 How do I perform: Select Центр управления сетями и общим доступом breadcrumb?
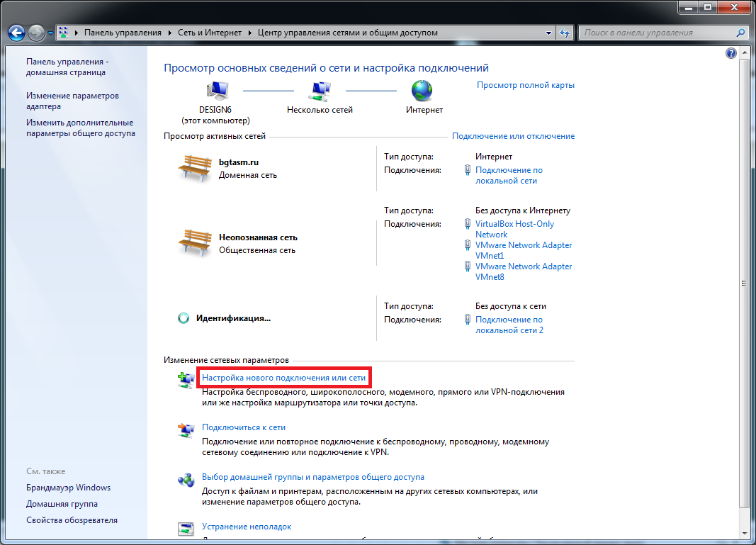point(348,33)
